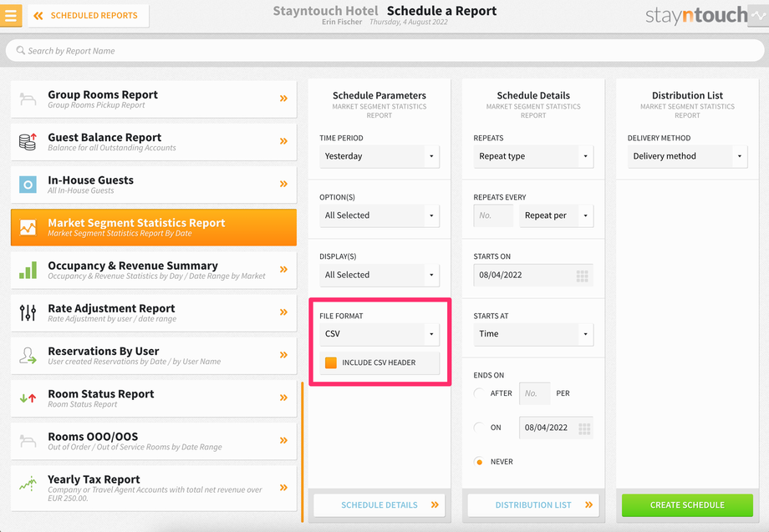Open the Starts On calendar icon
The width and height of the screenshot is (769, 532).
point(582,276)
